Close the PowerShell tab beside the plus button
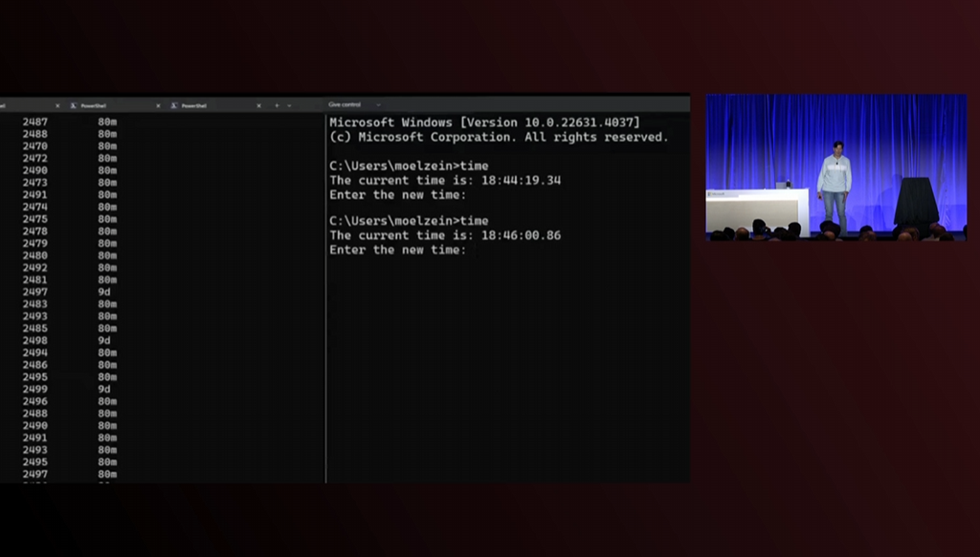The image size is (980, 557). click(258, 105)
